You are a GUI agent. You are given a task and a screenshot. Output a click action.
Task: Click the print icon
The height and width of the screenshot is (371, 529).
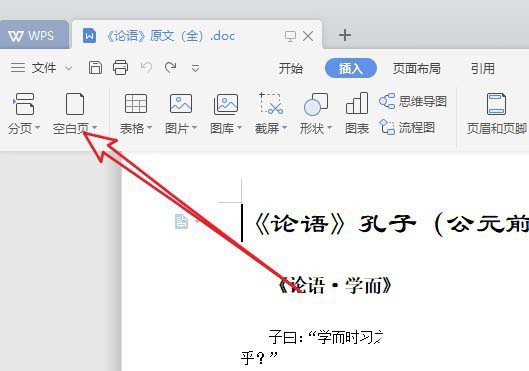[120, 68]
